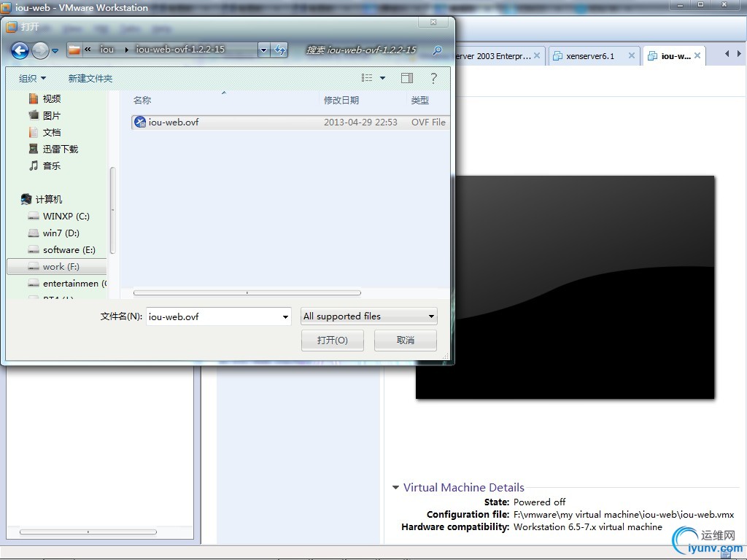
Task: Close the Server 2003 Enterprise tab
Action: click(536, 55)
